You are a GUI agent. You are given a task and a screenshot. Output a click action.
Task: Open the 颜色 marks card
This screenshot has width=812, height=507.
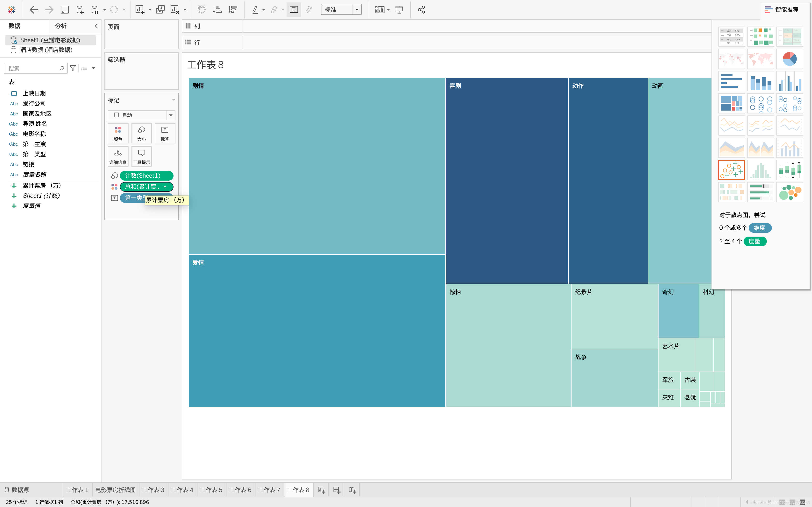coord(118,133)
